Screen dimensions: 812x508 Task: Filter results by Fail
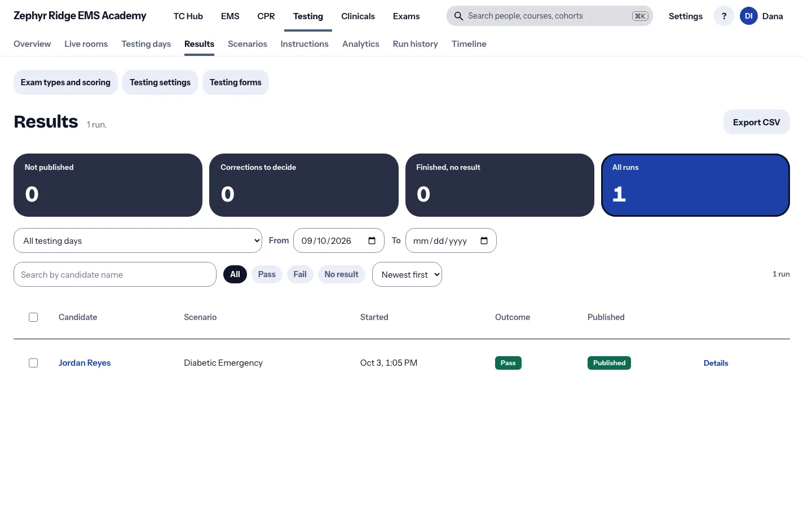[x=300, y=274]
